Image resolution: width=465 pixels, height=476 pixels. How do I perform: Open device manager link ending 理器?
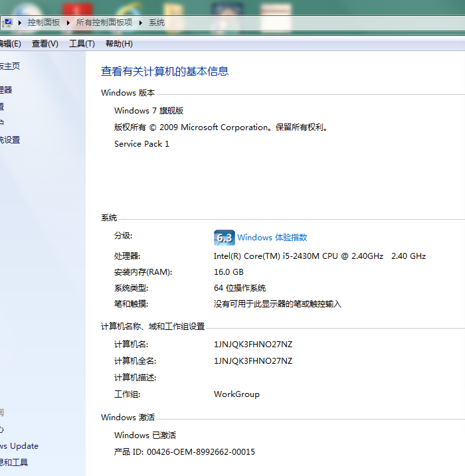(x=6, y=90)
